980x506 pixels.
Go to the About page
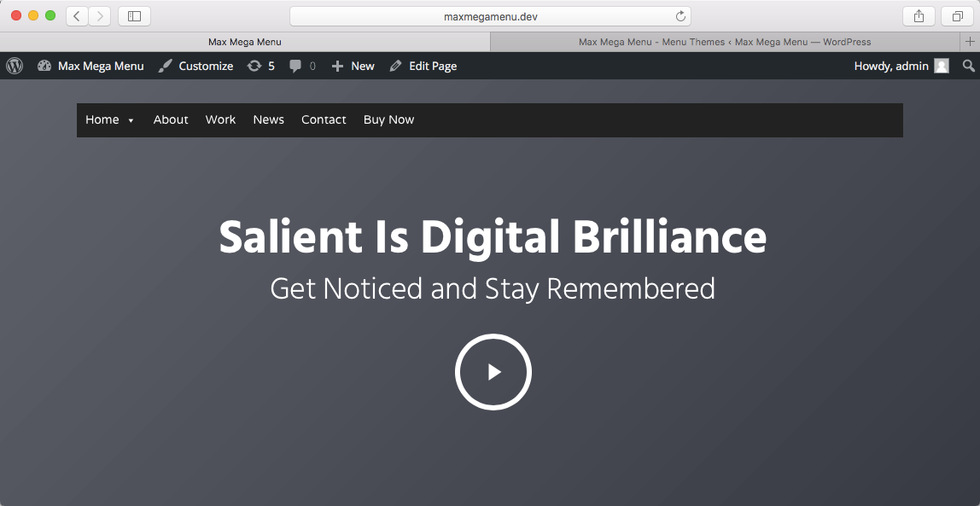tap(171, 119)
